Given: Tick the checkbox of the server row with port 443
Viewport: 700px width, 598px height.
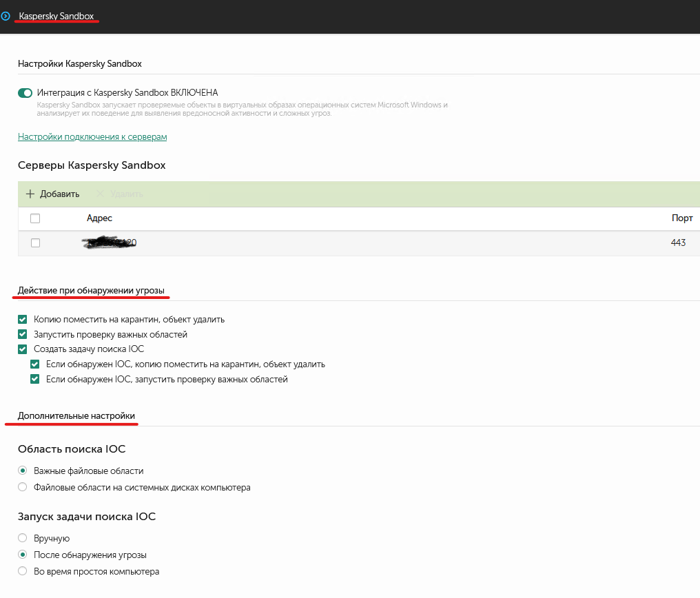Looking at the screenshot, I should tap(35, 243).
